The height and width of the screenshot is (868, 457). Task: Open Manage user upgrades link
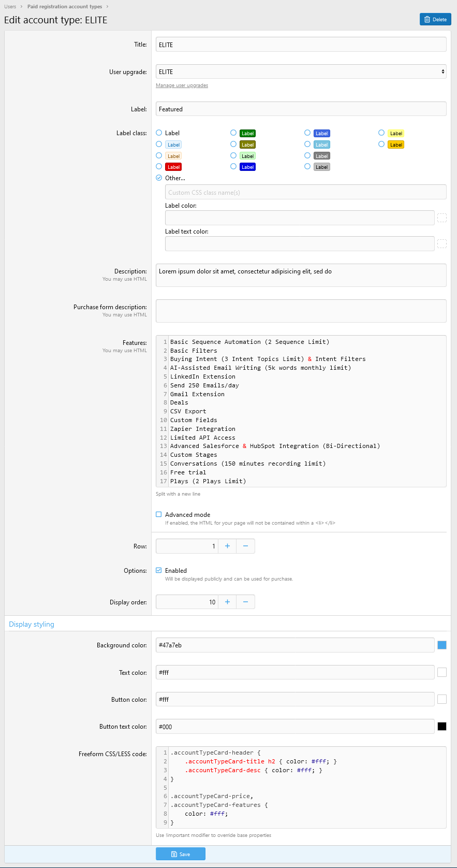(x=182, y=85)
